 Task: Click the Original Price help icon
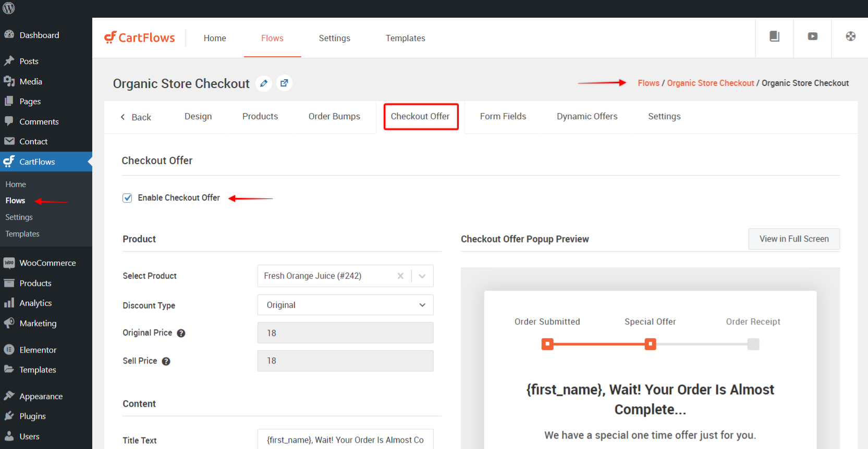[181, 333]
